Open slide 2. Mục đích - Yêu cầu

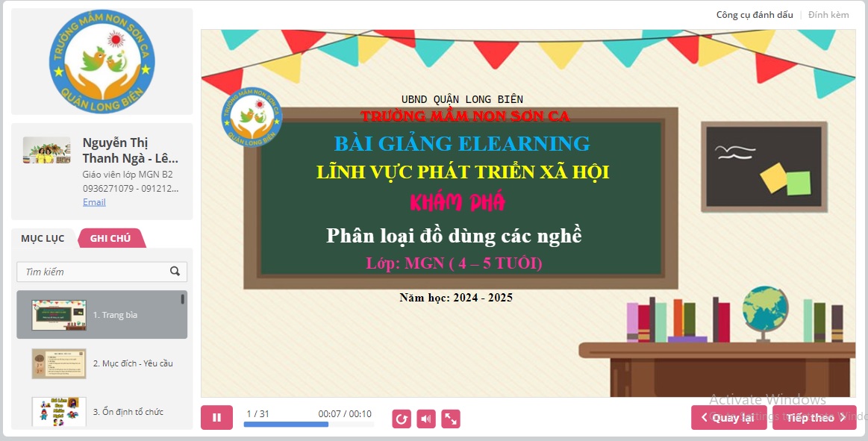click(102, 363)
